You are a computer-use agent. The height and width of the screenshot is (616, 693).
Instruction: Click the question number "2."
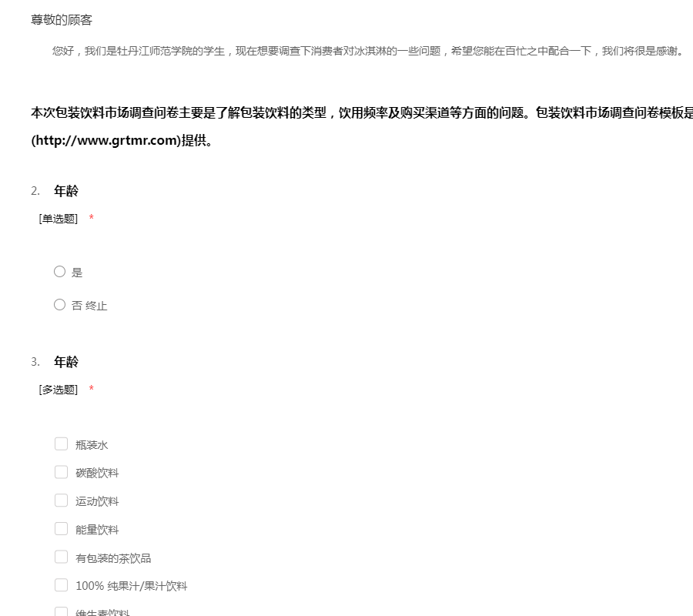pyautogui.click(x=35, y=191)
